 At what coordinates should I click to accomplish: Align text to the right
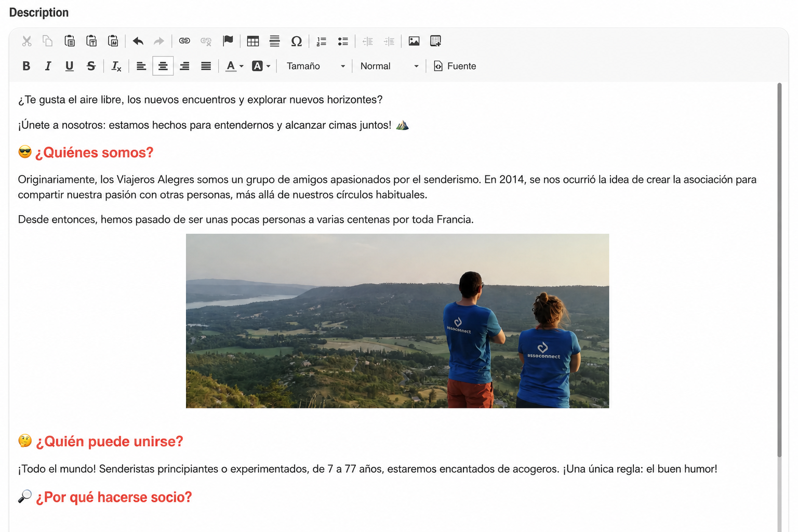[184, 66]
